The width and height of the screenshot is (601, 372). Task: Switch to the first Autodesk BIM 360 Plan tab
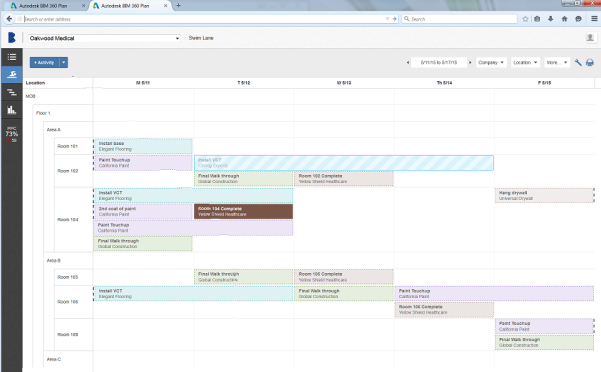(46, 6)
